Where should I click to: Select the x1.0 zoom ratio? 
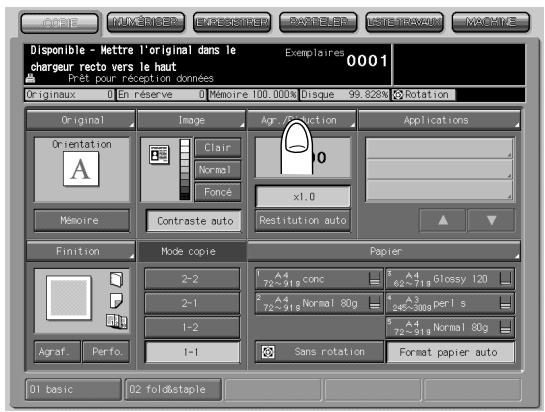tap(303, 197)
